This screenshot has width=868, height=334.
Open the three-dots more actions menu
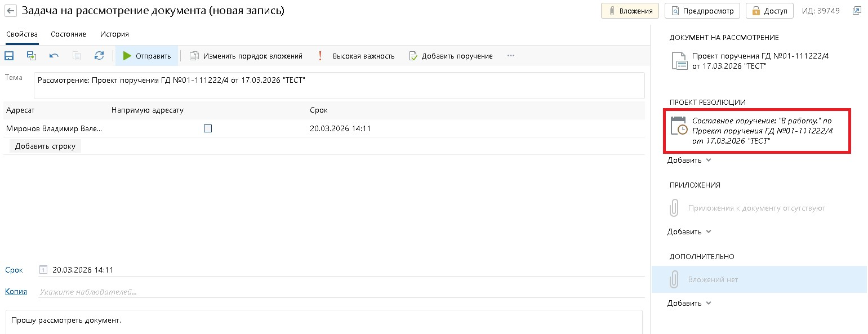click(x=511, y=56)
